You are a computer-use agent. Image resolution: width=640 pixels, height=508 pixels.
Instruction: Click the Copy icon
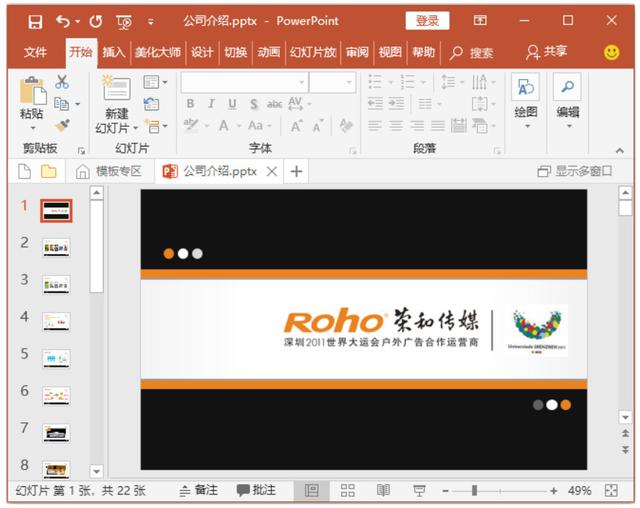(x=62, y=104)
